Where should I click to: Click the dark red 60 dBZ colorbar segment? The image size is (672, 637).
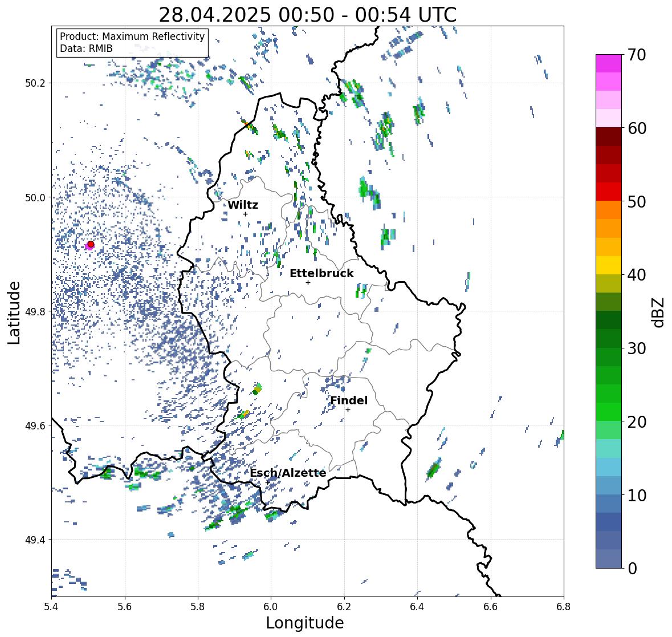point(609,136)
